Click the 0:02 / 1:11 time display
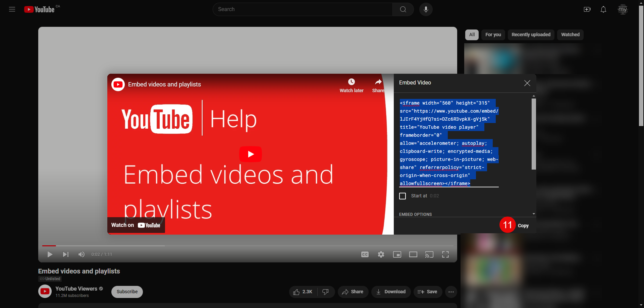Screen dimensions: 644x308 (102, 254)
